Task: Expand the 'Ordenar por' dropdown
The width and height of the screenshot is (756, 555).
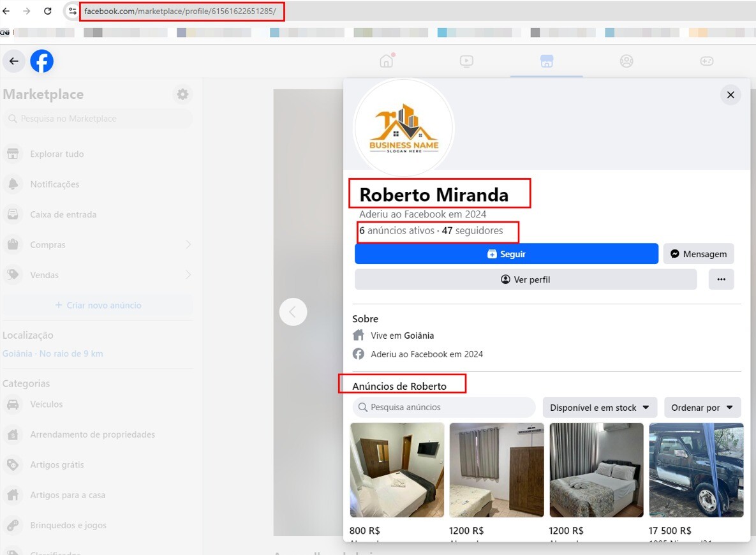Action: [x=702, y=408]
